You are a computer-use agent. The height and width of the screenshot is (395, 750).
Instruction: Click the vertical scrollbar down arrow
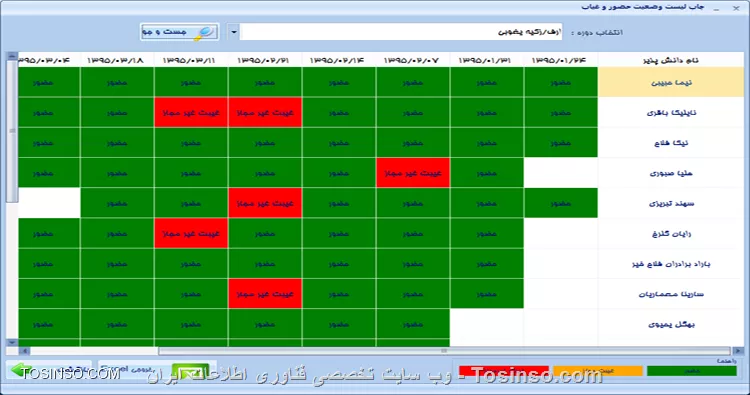pos(12,342)
